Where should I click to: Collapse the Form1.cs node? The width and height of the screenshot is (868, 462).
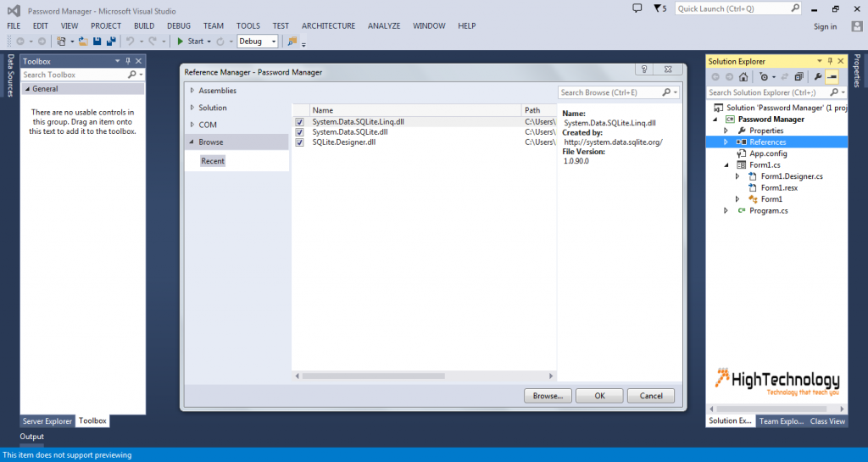(726, 165)
